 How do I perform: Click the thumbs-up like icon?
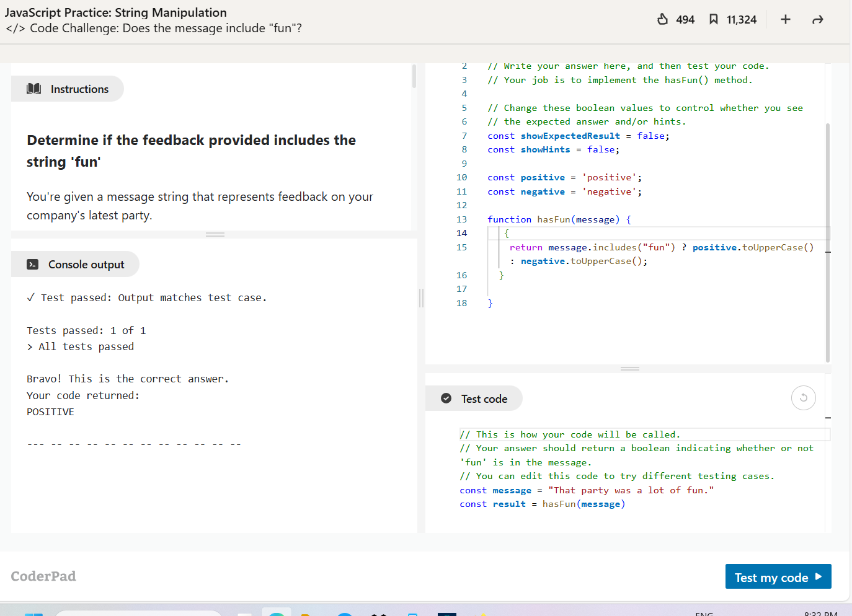tap(663, 19)
